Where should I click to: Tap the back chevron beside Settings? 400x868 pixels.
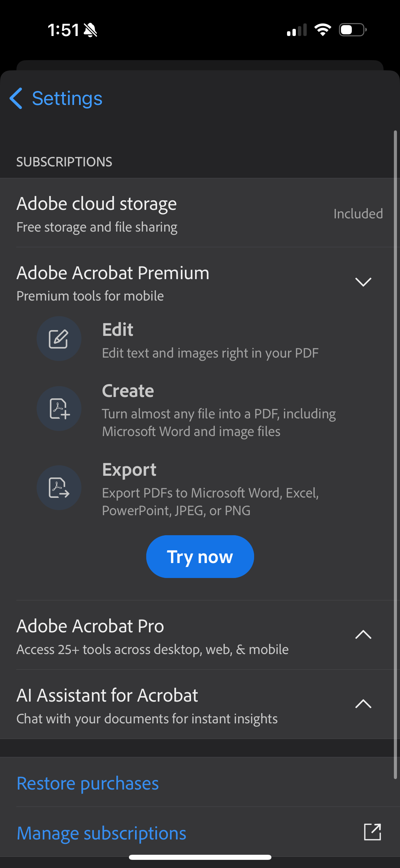(16, 98)
